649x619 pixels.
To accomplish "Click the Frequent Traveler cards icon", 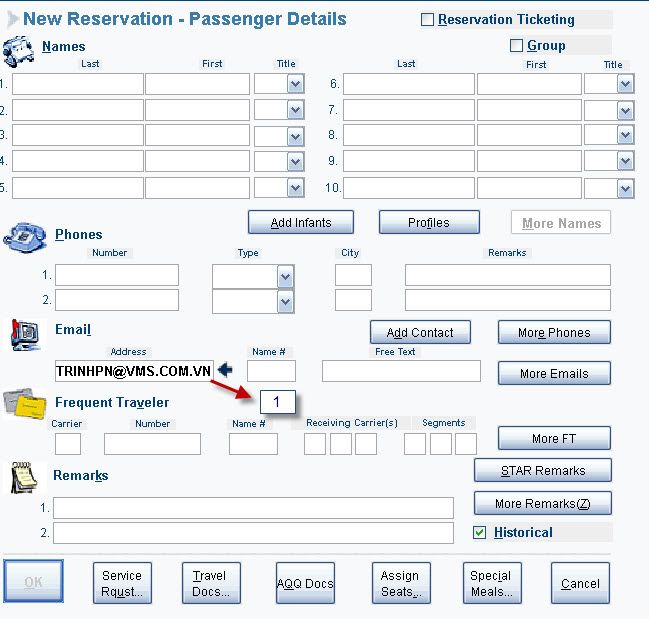I will pos(24,403).
